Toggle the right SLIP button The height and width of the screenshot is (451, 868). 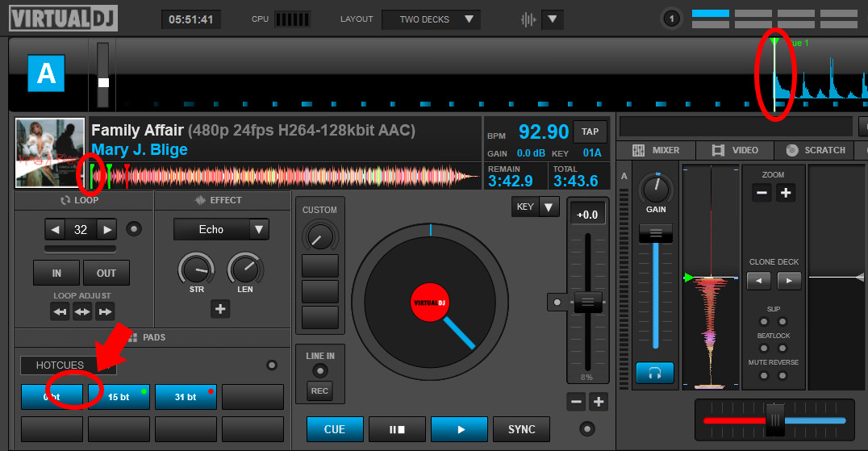[782, 322]
